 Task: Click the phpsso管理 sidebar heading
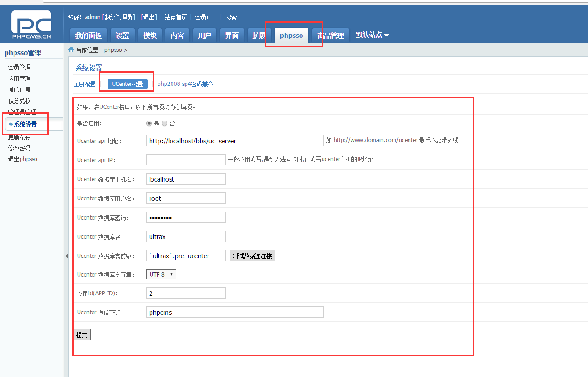click(x=23, y=53)
